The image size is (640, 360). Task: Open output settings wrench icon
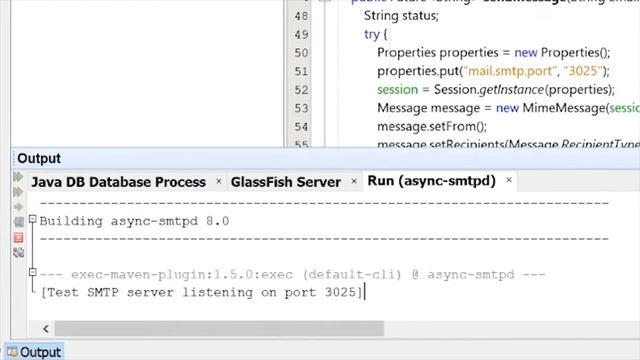pos(18,253)
